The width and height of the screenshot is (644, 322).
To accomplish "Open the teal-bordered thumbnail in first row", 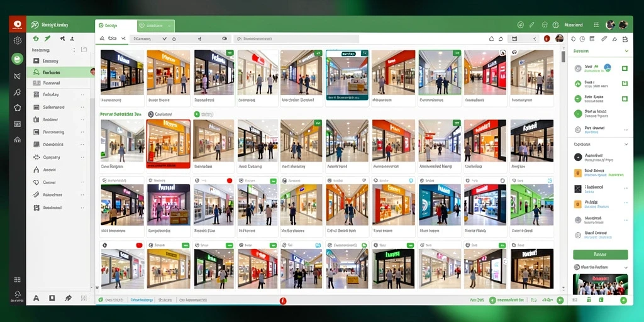I will [347, 75].
